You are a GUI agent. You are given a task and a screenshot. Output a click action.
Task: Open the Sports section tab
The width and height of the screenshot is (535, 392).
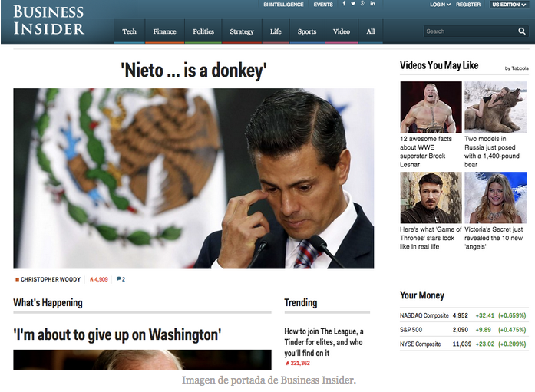click(307, 31)
